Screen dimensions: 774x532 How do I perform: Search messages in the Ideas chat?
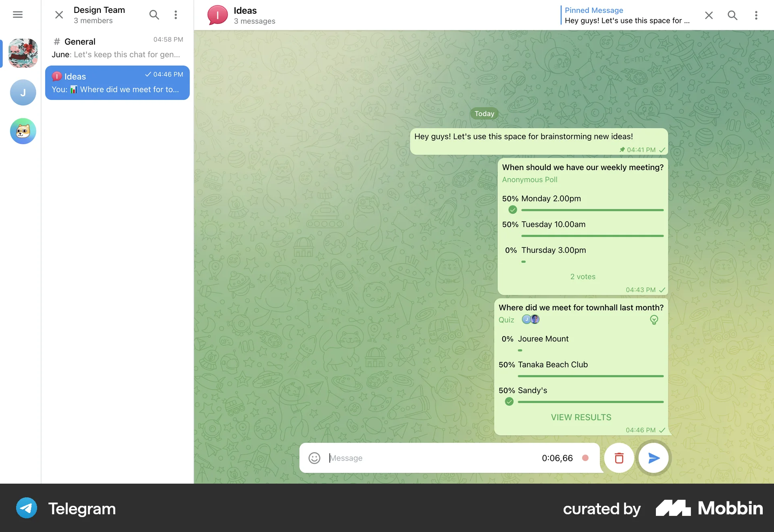tap(732, 15)
